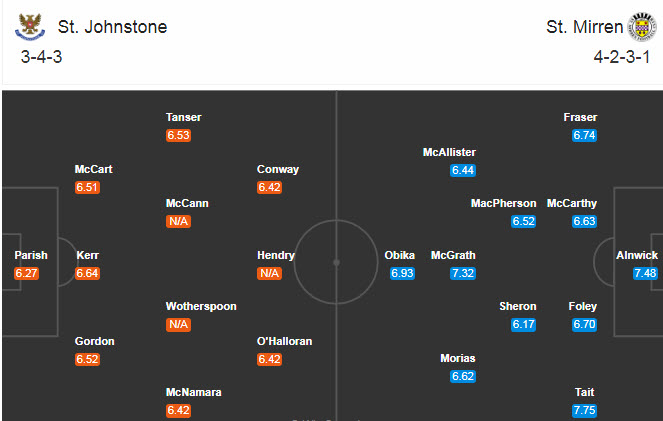Click Tait's 7.75 rating badge

[x=585, y=411]
